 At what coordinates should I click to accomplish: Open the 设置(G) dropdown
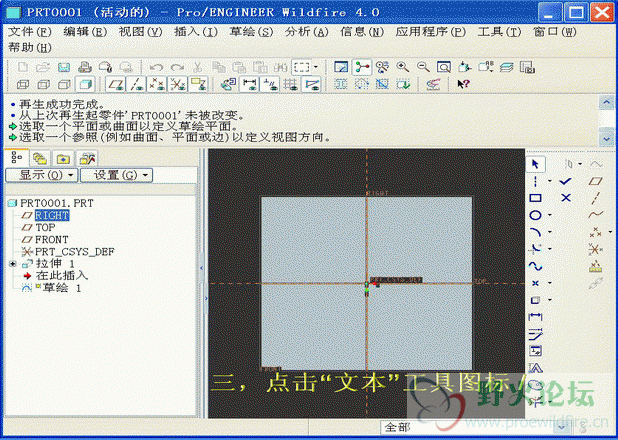pos(117,175)
